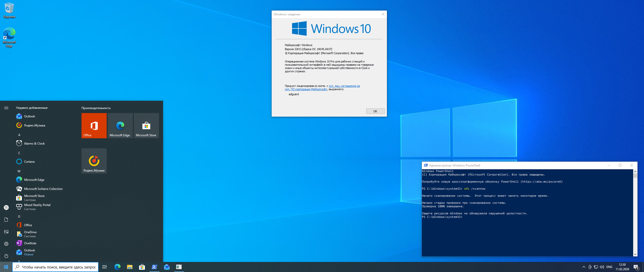Switch ENG input language indicator

click(609, 267)
